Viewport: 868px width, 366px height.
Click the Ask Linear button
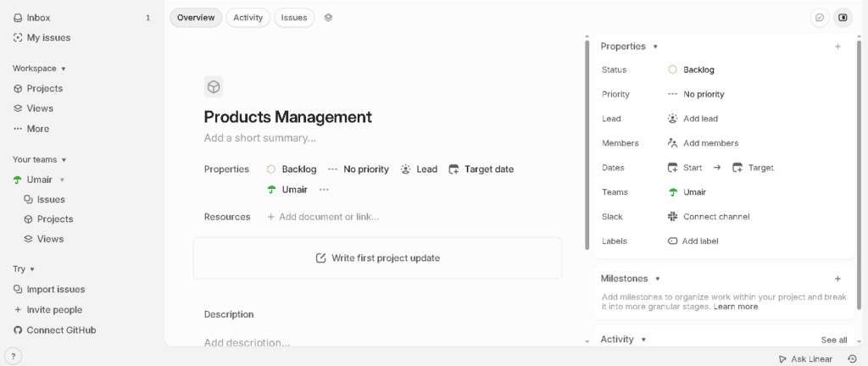click(805, 359)
